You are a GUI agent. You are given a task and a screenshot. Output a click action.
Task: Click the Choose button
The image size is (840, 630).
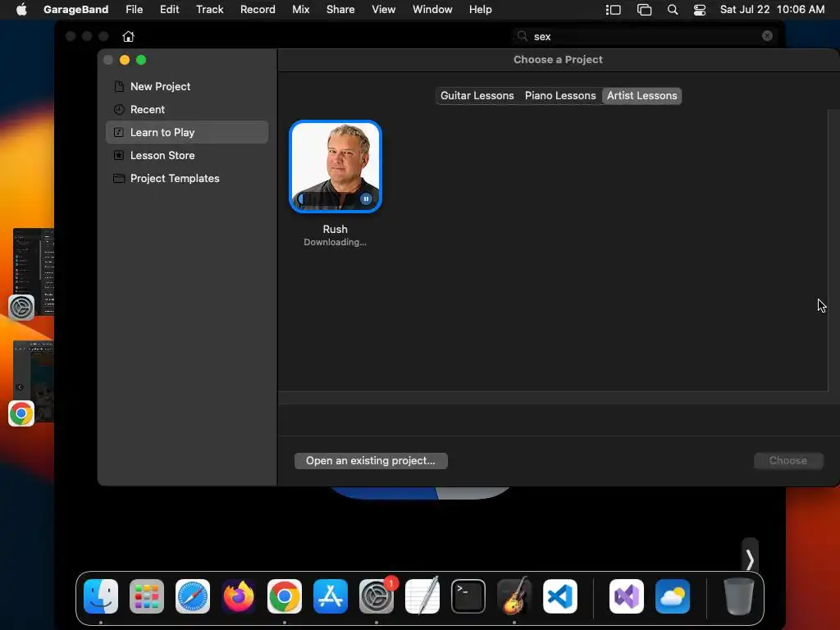[x=788, y=461]
